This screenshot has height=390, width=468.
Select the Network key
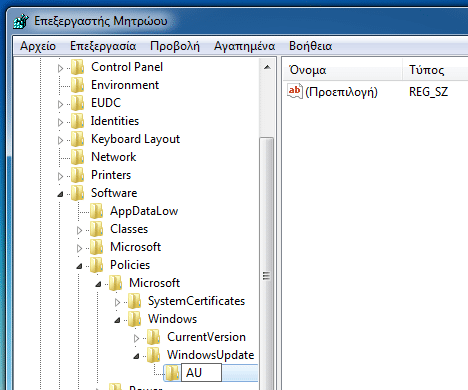(113, 157)
